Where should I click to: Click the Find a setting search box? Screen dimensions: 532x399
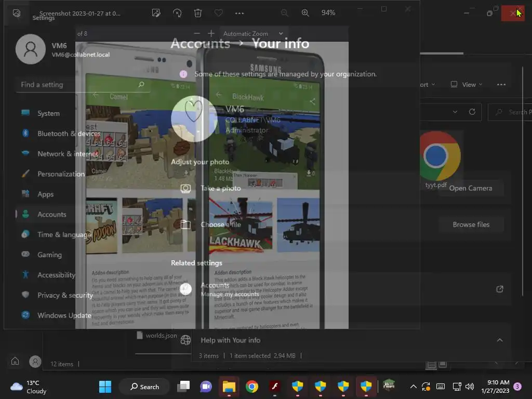tap(78, 85)
